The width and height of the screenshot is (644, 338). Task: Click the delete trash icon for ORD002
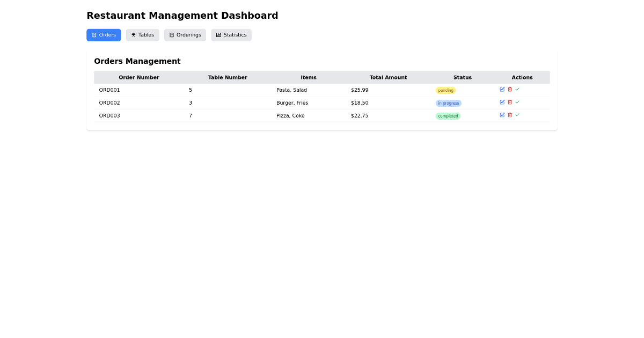510,102
